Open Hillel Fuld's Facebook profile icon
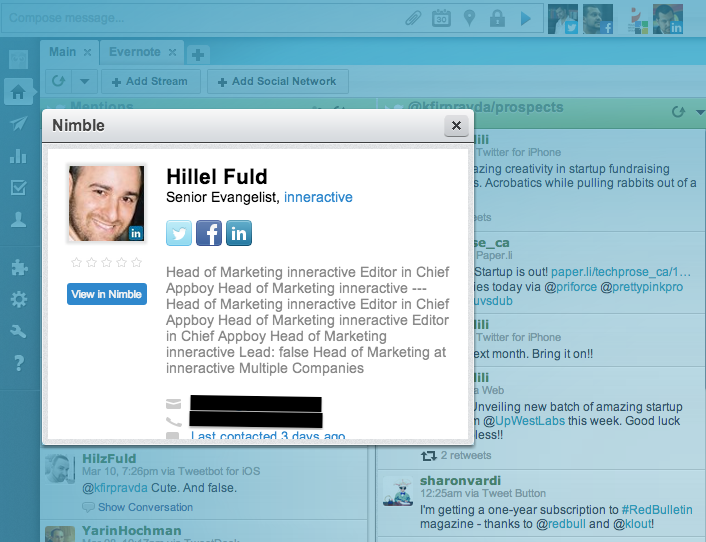The image size is (706, 542). point(209,233)
